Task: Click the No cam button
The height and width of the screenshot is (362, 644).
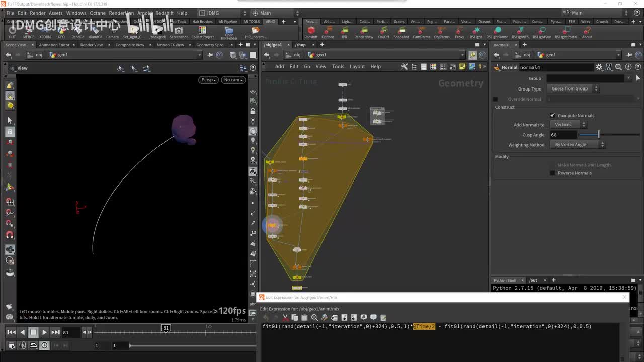Action: click(x=233, y=80)
